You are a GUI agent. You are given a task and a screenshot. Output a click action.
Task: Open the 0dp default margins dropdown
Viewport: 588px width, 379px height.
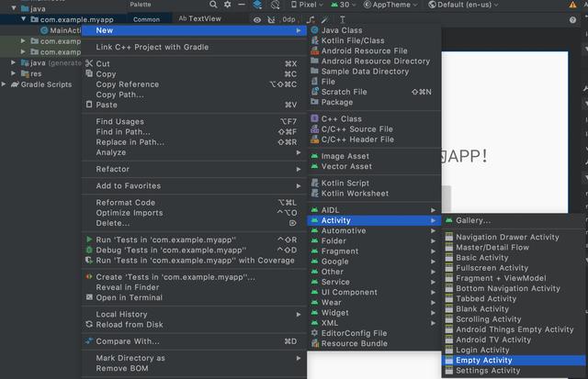tap(288, 19)
